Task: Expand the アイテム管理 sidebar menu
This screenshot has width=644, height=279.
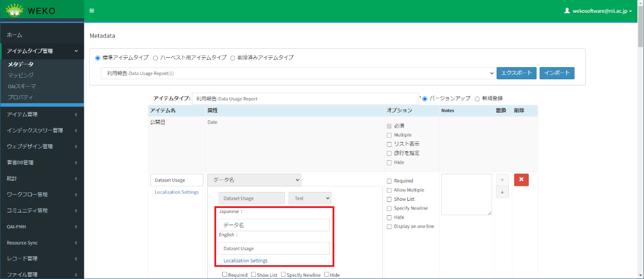Action: click(x=42, y=115)
